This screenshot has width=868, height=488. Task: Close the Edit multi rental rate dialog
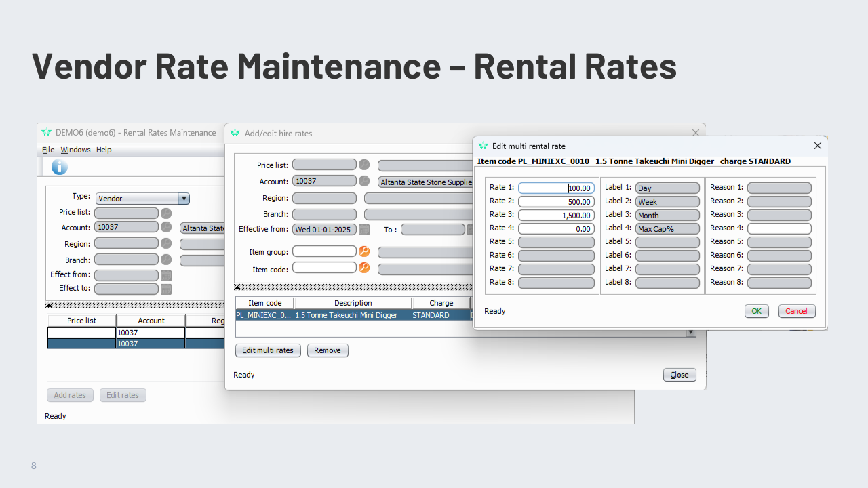pyautogui.click(x=817, y=146)
